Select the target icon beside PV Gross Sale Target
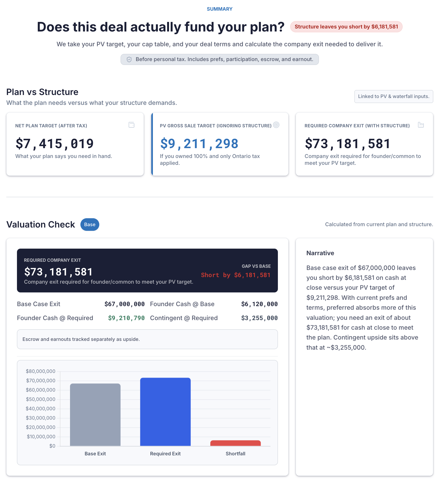 276,125
